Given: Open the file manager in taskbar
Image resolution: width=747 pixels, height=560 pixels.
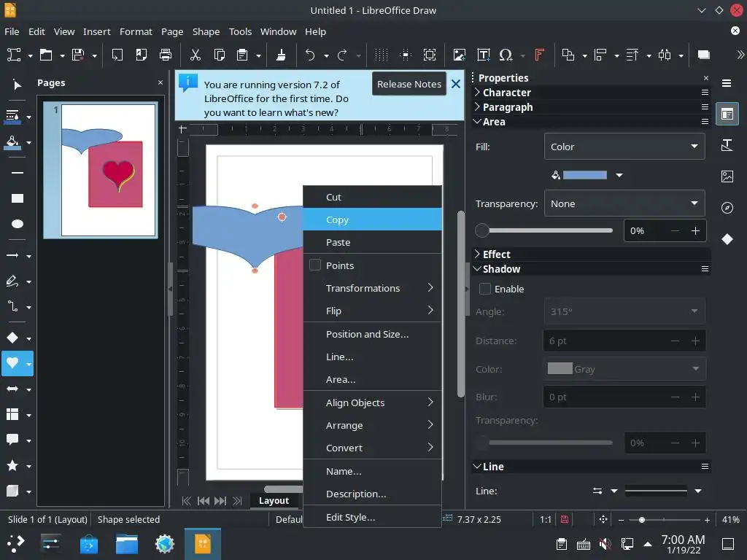Looking at the screenshot, I should point(127,544).
